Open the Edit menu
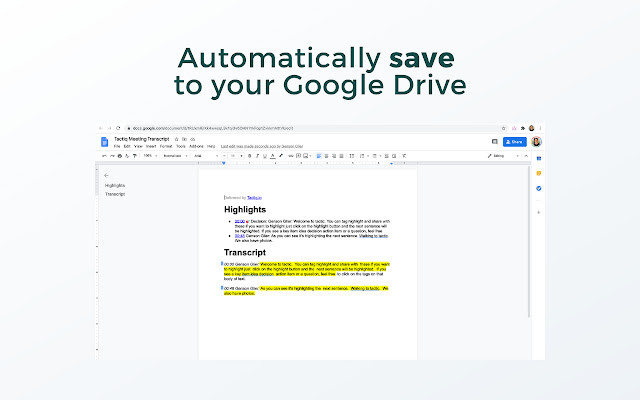Viewport: 640px width, 400px height. [127, 146]
